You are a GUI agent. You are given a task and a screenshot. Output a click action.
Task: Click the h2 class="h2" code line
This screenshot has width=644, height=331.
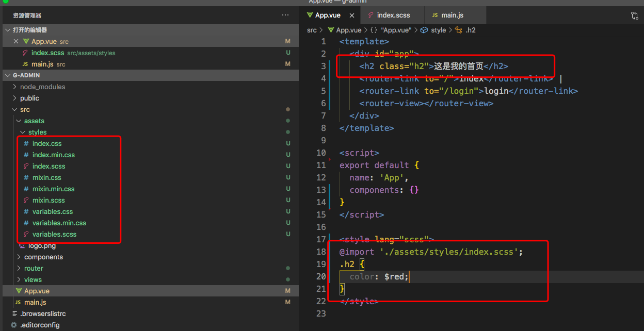tap(433, 66)
